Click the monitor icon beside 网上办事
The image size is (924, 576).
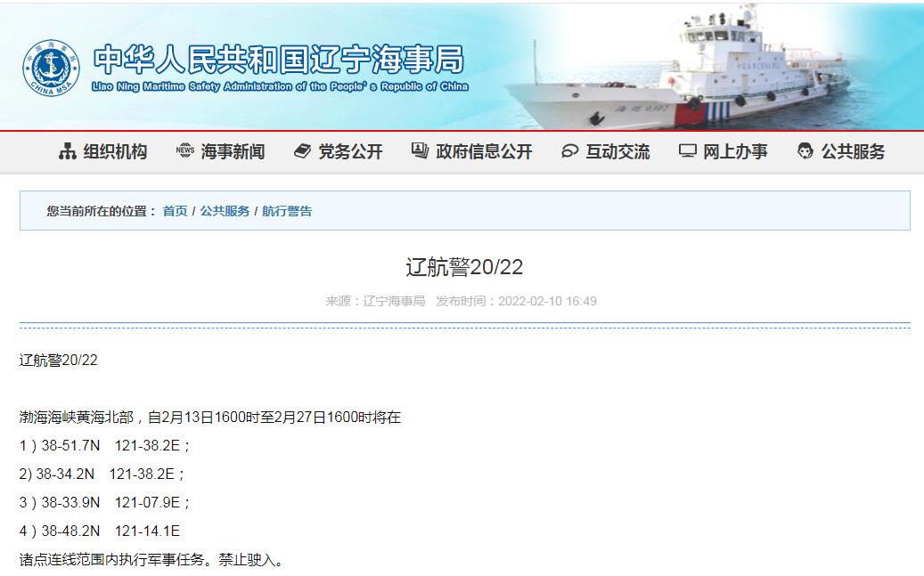688,151
